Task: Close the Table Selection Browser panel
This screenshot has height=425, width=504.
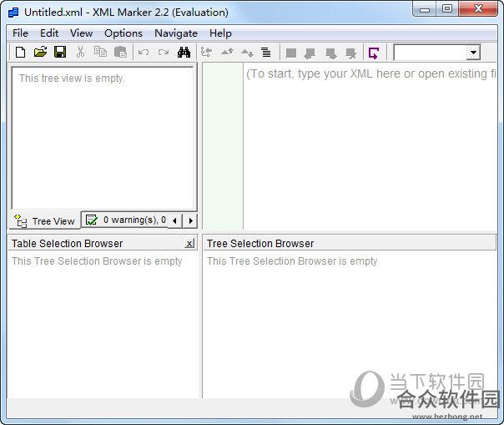Action: 190,244
